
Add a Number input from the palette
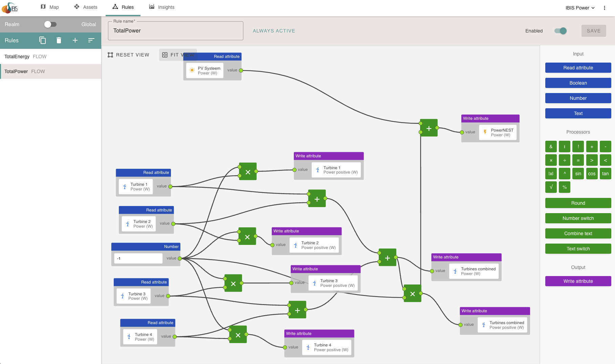[x=578, y=98]
